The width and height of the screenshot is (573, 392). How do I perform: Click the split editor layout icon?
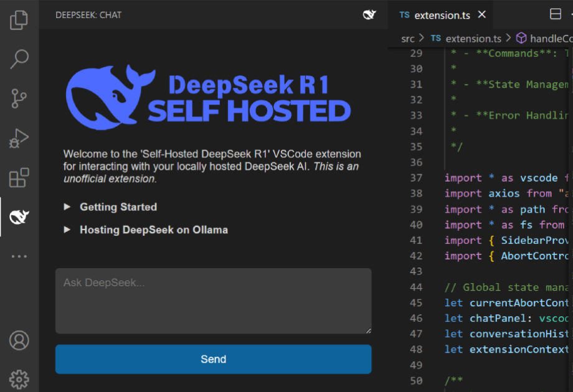point(555,15)
